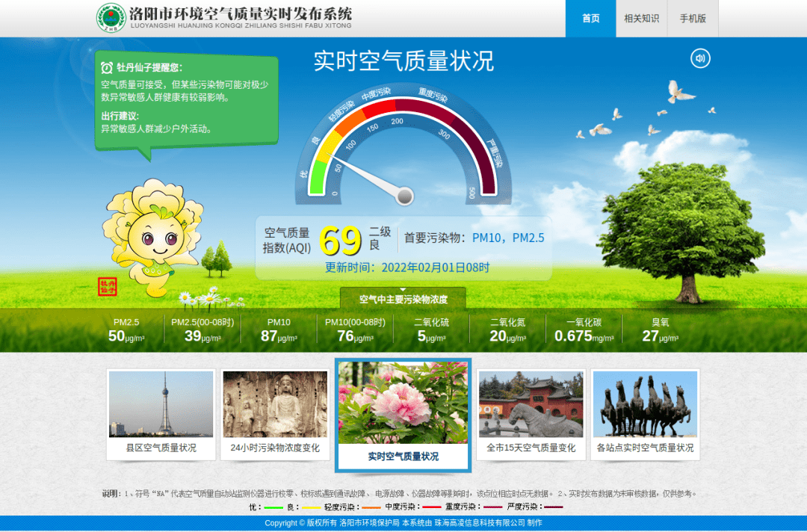Viewport: 807px width, 532px height.
Task: Click the site logo emblem
Action: coord(111,18)
